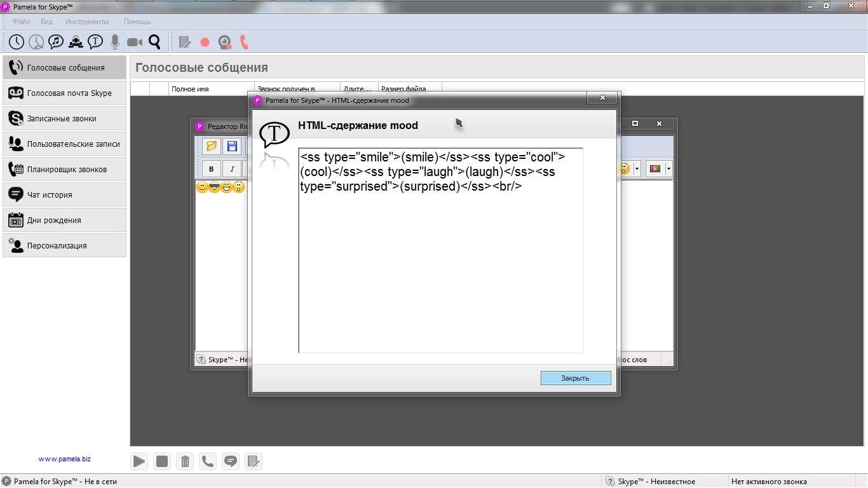Open the Помощь menu
This screenshot has width=868, height=488.
137,22
